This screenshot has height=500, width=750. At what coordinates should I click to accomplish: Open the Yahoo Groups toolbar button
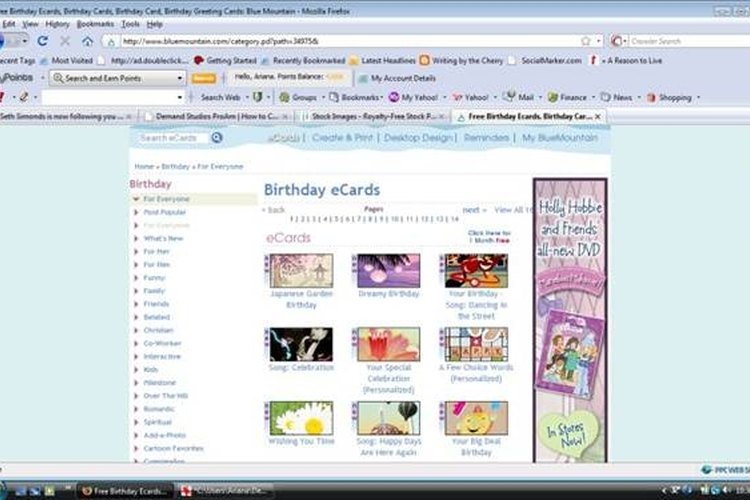tap(298, 97)
